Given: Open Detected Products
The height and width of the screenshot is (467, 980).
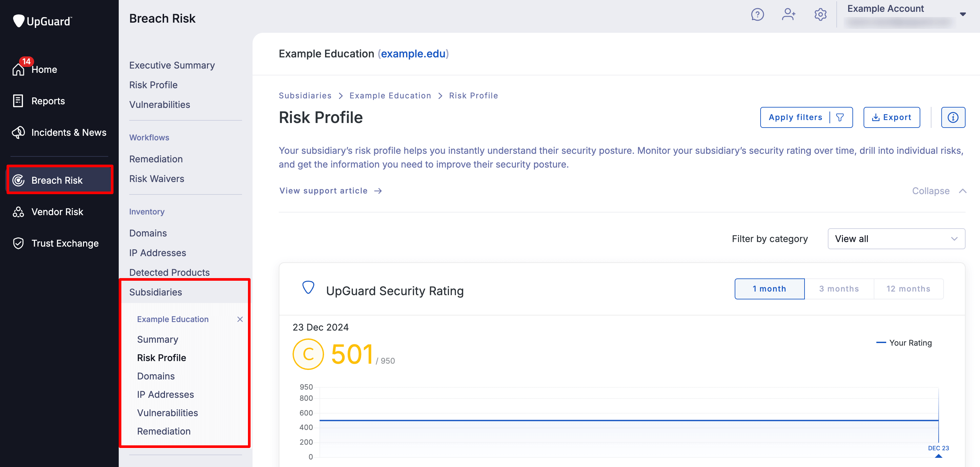Looking at the screenshot, I should click(x=169, y=272).
